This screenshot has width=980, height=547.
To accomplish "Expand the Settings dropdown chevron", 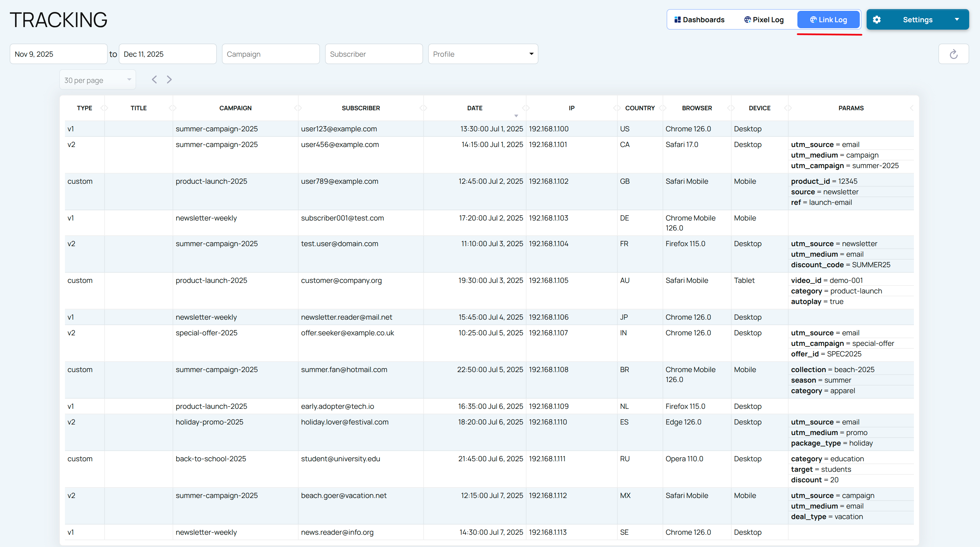I will (958, 19).
